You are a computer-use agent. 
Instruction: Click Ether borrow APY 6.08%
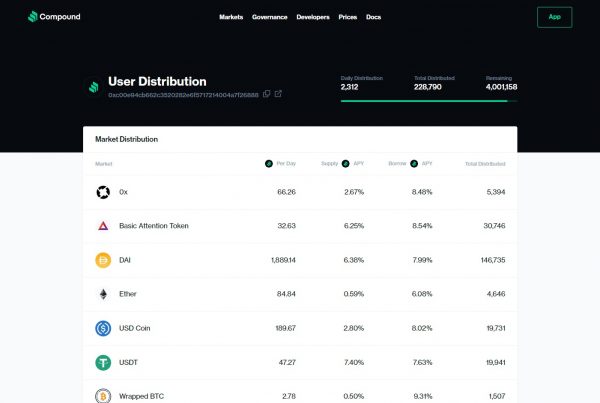click(422, 294)
